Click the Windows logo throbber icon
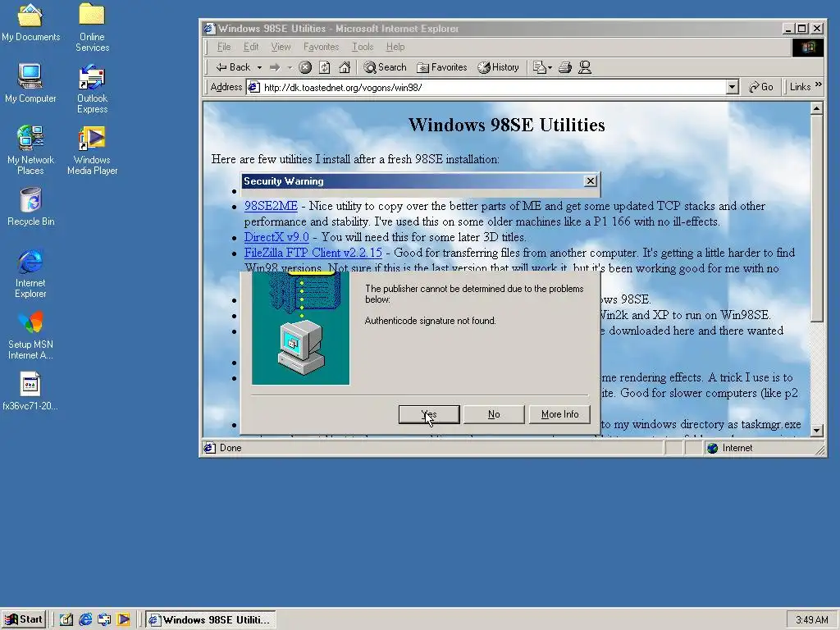 coord(808,47)
